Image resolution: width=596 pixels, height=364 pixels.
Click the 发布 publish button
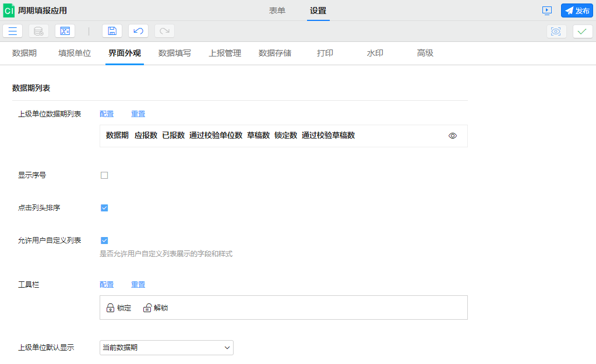[576, 10]
